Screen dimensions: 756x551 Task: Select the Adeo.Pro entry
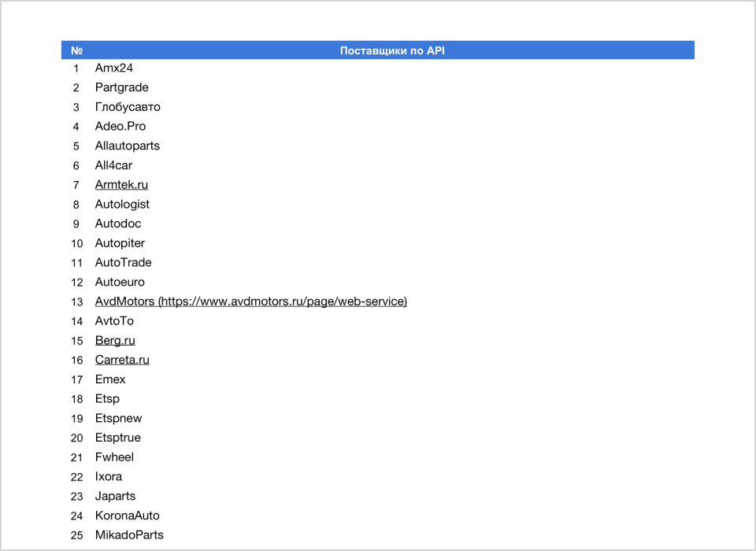(120, 126)
